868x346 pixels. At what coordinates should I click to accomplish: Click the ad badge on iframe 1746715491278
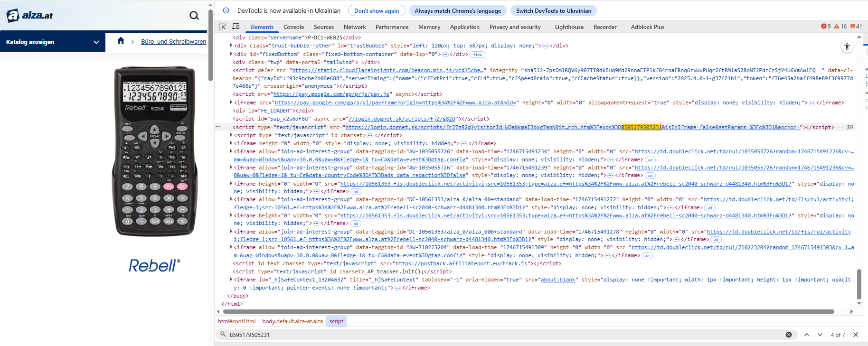(x=716, y=240)
